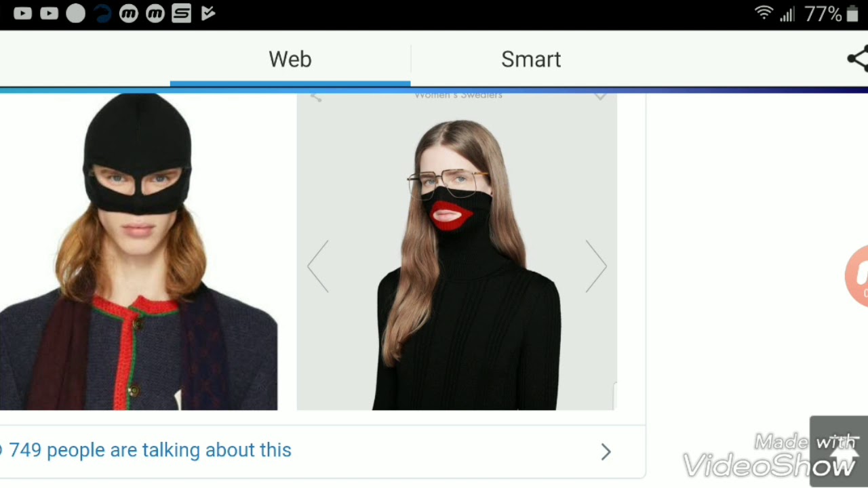The width and height of the screenshot is (868, 488).
Task: Tap the checkmark notification icon
Action: (x=208, y=14)
